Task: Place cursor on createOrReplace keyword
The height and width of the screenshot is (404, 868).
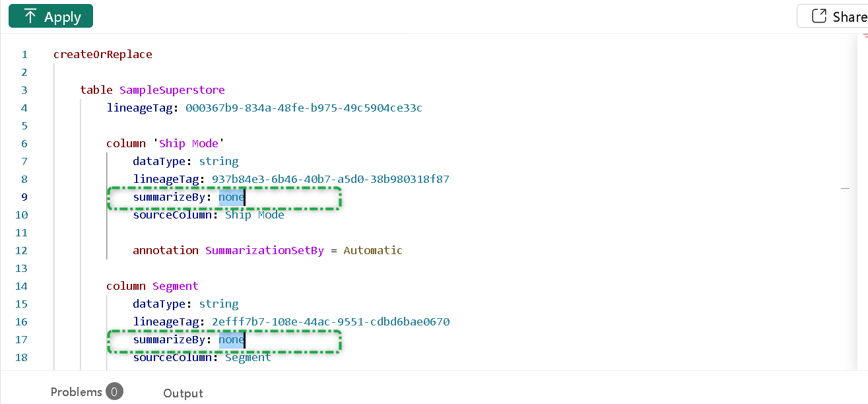Action: coord(102,54)
